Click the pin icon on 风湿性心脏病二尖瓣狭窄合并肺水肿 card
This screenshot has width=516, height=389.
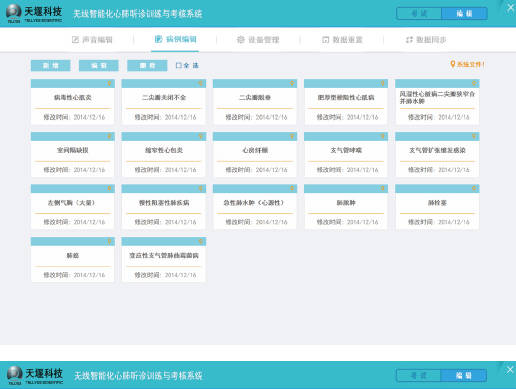click(474, 83)
